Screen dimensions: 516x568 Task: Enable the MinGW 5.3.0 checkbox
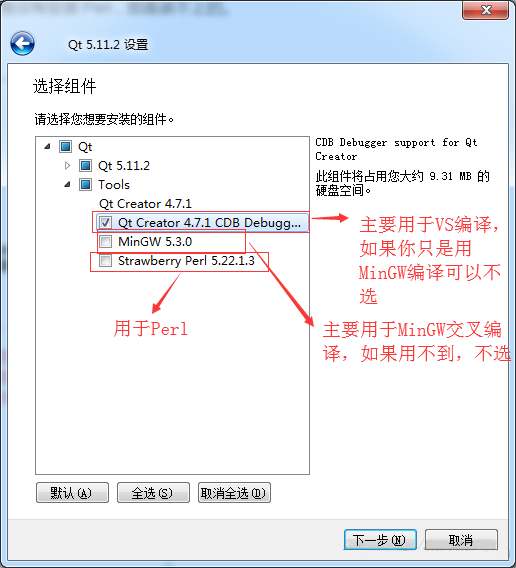[105, 241]
